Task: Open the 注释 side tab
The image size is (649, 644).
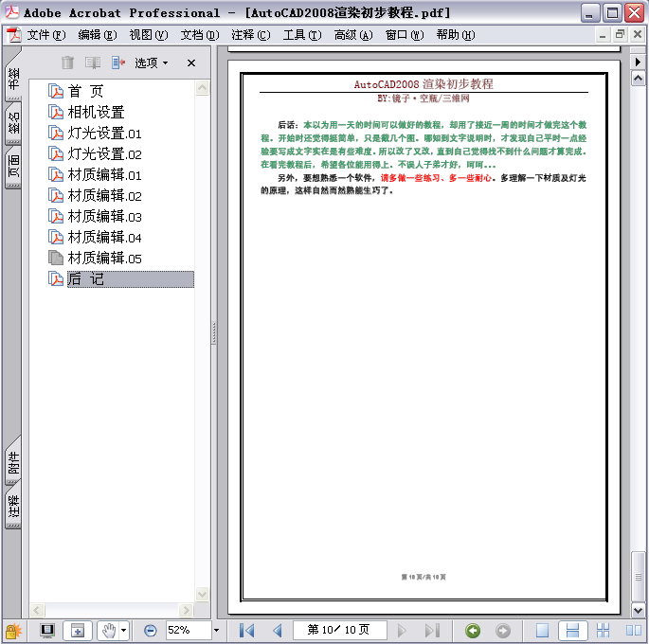Action: [x=13, y=507]
